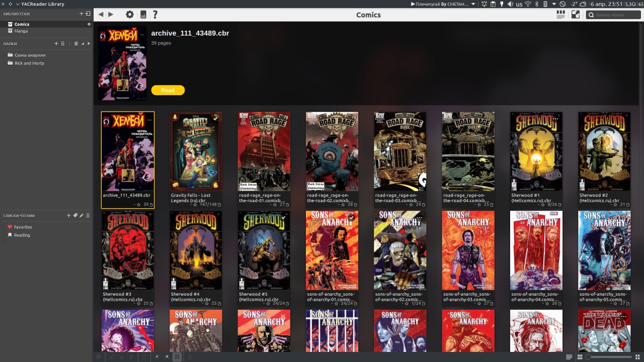This screenshot has height=362, width=644.
Task: Select road-rage-on-the-road-04 comic cover
Action: (x=468, y=152)
